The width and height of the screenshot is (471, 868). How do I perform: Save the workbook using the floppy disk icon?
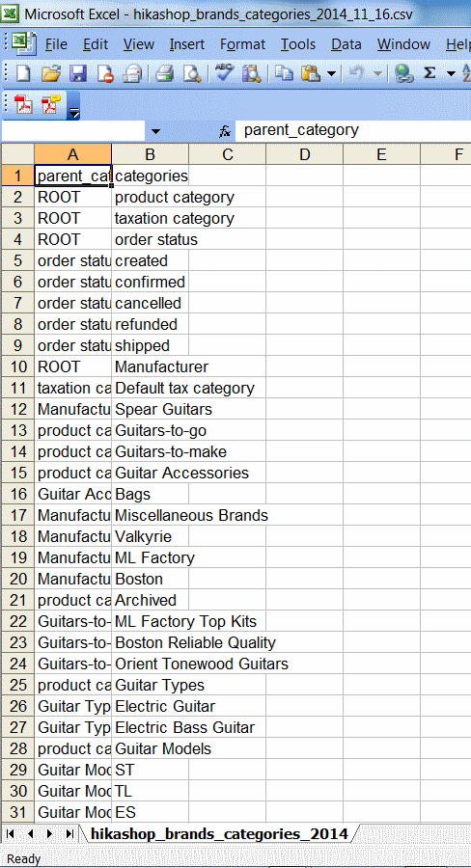(x=77, y=72)
